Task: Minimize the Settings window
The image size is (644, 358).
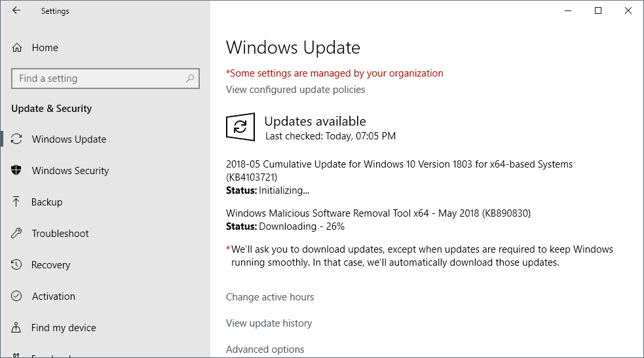Action: tap(568, 10)
